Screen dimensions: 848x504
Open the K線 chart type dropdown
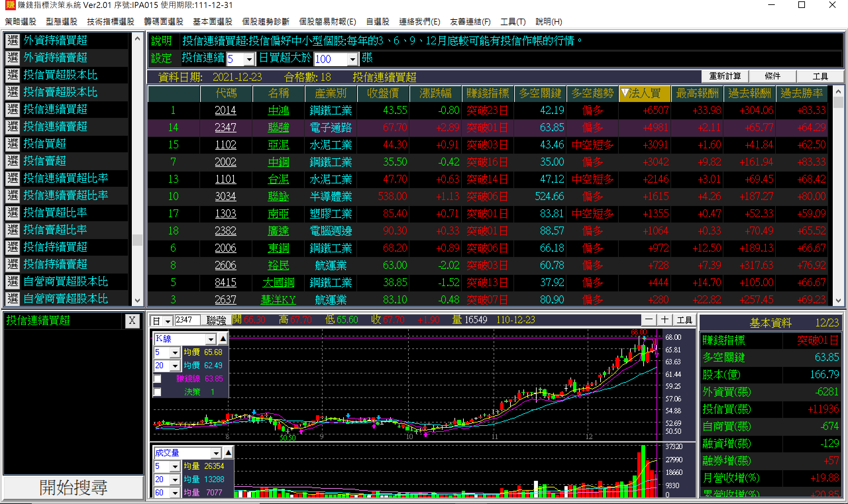point(211,339)
